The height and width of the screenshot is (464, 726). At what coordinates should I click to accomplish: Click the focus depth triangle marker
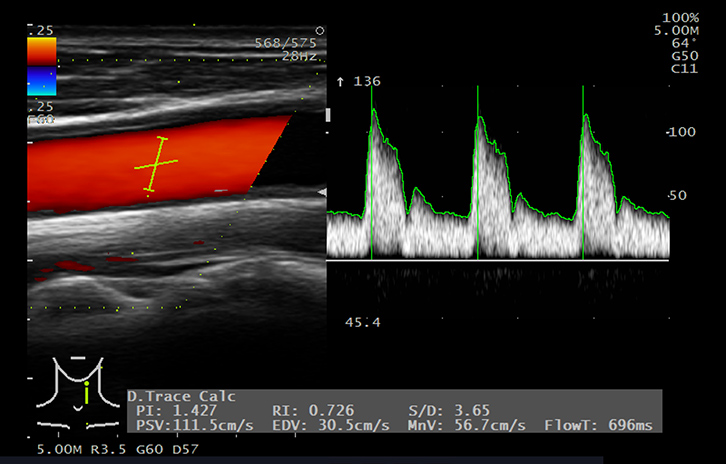tap(321, 191)
